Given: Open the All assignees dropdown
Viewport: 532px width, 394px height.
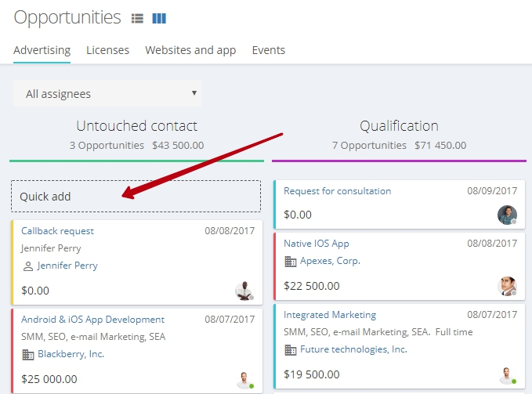Looking at the screenshot, I should tap(107, 93).
